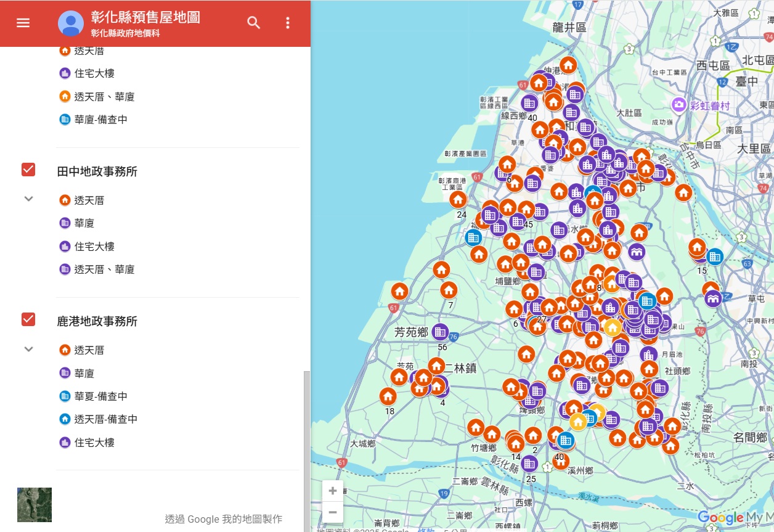Click 華夏-備查中 blue legend icon
774x532 pixels.
65,396
